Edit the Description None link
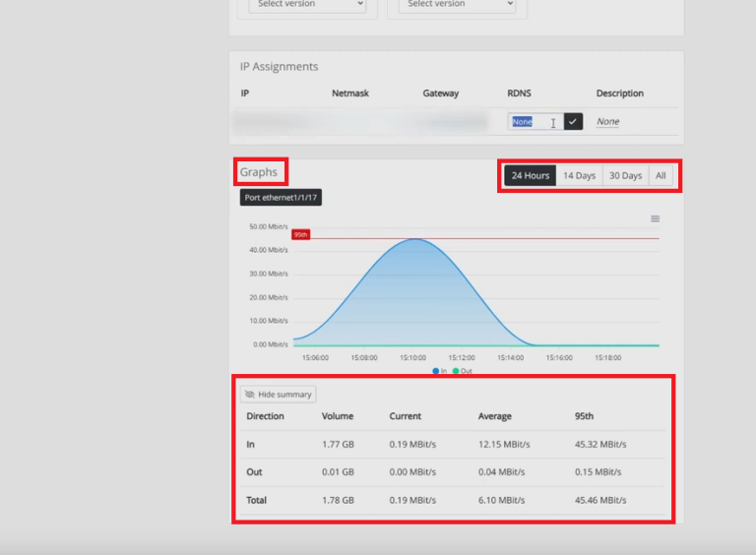756x555 pixels. point(608,121)
